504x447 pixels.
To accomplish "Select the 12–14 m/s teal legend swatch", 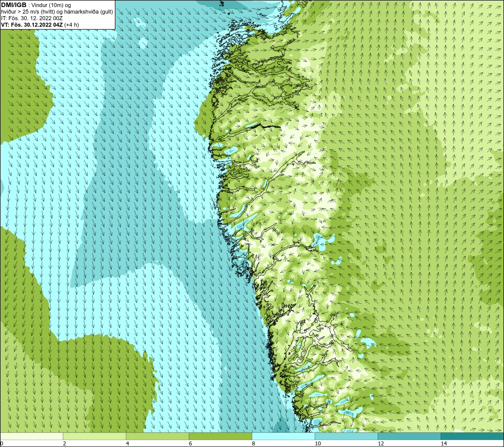I will (x=409, y=436).
